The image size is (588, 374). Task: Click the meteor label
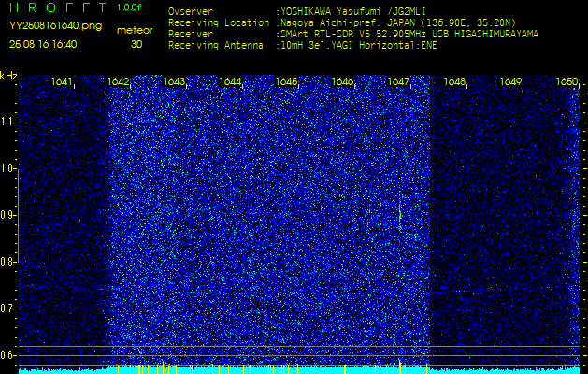tap(135, 31)
